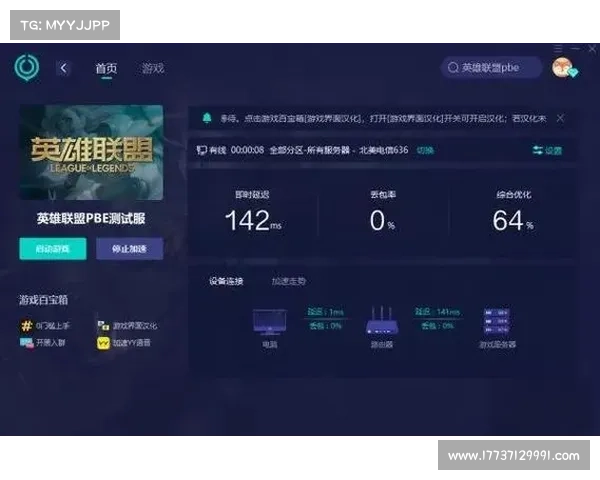
Task: Click the notification bell icon
Action: [x=207, y=118]
